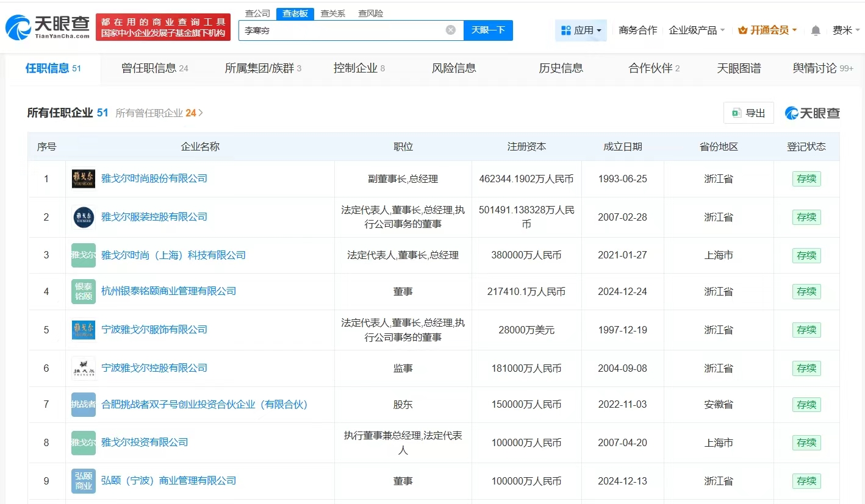Click logo of 雅戈尔投资有限公司
The height and width of the screenshot is (504, 865).
pyautogui.click(x=84, y=443)
